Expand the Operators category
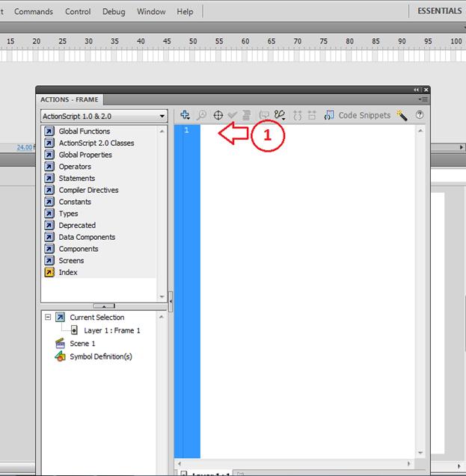The image size is (466, 476). click(68, 167)
